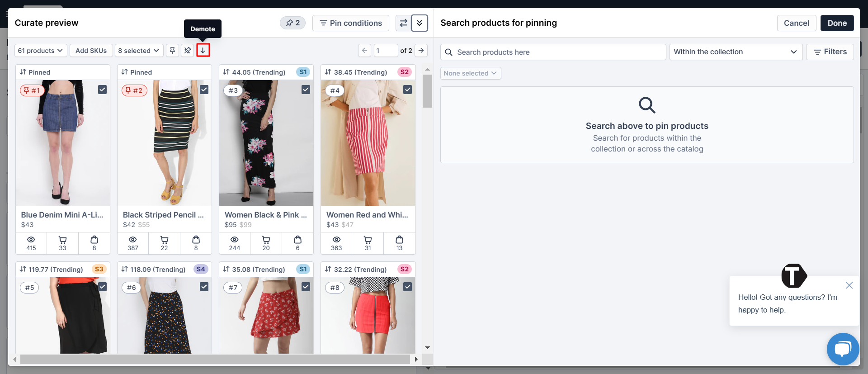This screenshot has width=868, height=374.
Task: Uncheck the Women Red and White product checkbox
Action: click(x=408, y=90)
